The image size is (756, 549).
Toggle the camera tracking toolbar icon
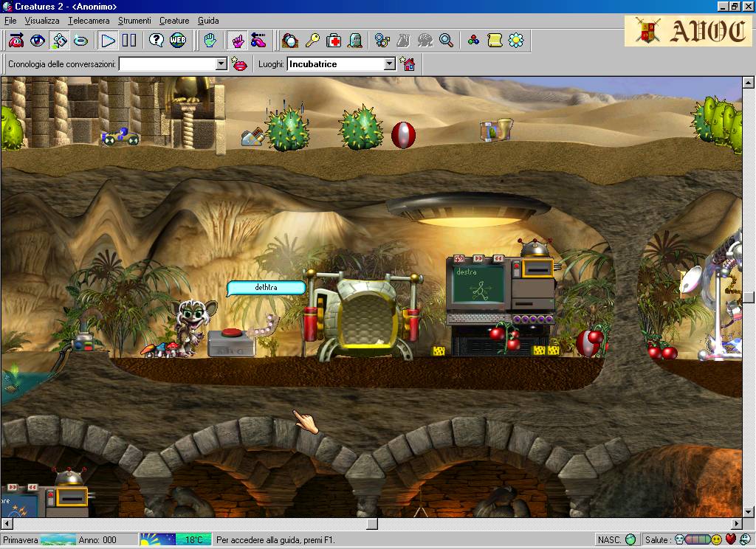[59, 41]
